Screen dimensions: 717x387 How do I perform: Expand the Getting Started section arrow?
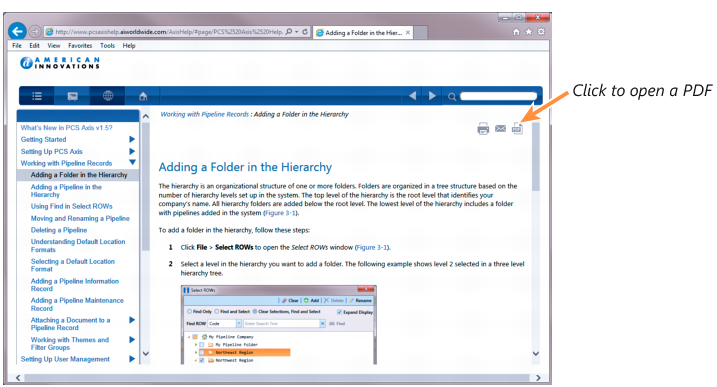point(132,139)
